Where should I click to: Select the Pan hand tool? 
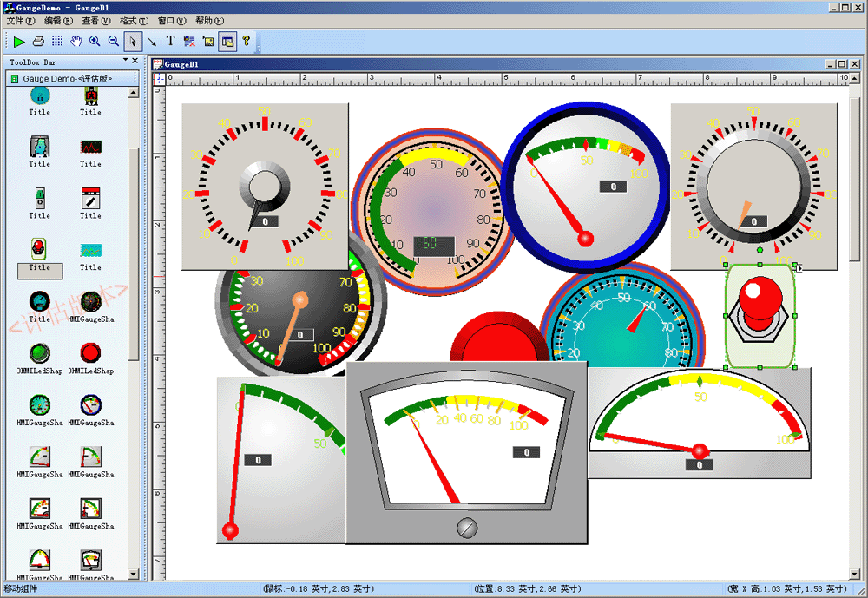[x=76, y=41]
